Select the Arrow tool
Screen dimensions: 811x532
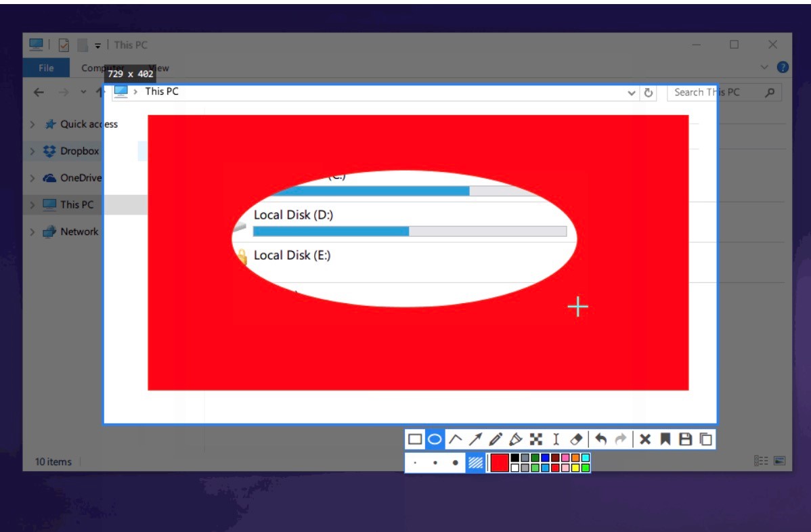475,439
